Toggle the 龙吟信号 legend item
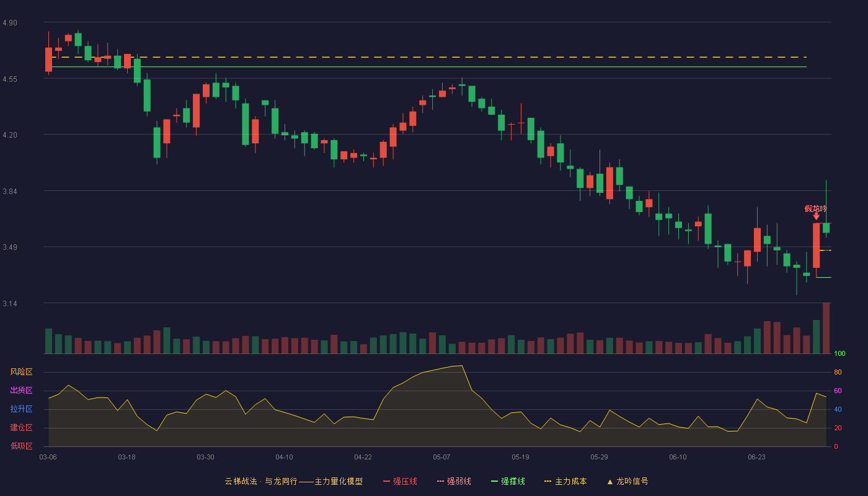This screenshot has height=496, width=868. 627,481
